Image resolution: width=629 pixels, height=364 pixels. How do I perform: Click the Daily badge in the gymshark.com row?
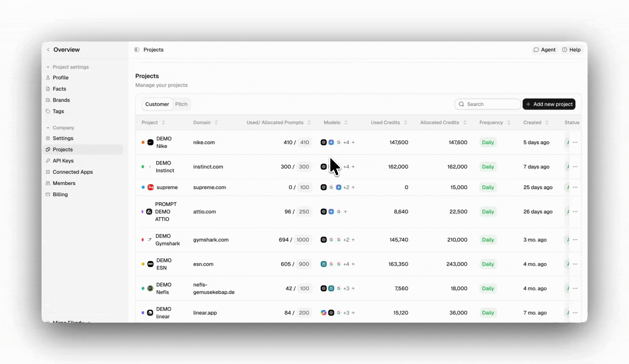click(488, 240)
